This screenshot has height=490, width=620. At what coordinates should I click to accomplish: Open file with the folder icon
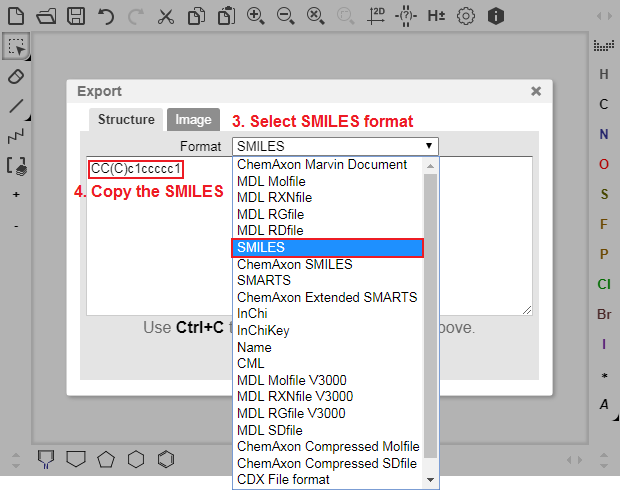[46, 16]
